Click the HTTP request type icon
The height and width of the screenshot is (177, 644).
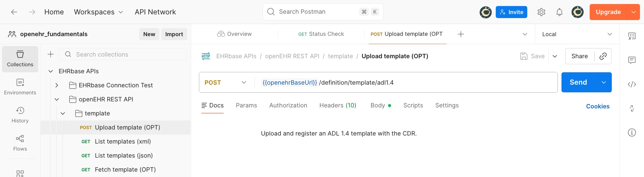pos(206,56)
